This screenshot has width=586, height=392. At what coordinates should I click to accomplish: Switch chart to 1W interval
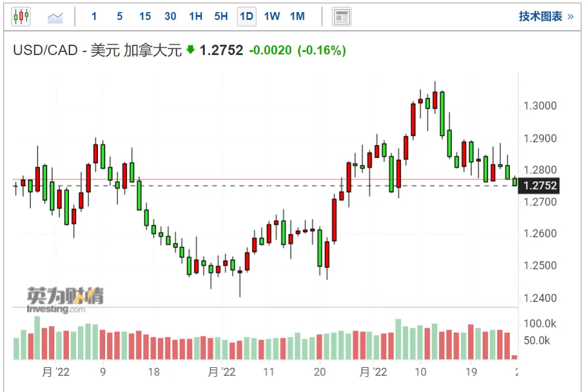point(272,16)
